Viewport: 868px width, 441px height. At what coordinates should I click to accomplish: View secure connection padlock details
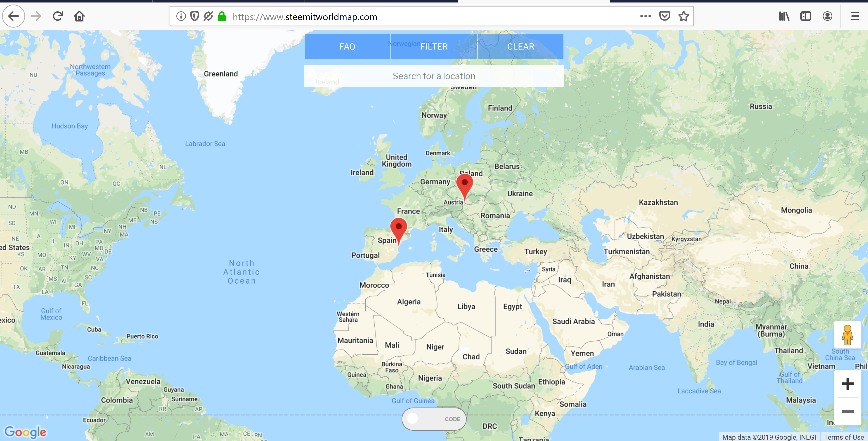(x=222, y=16)
